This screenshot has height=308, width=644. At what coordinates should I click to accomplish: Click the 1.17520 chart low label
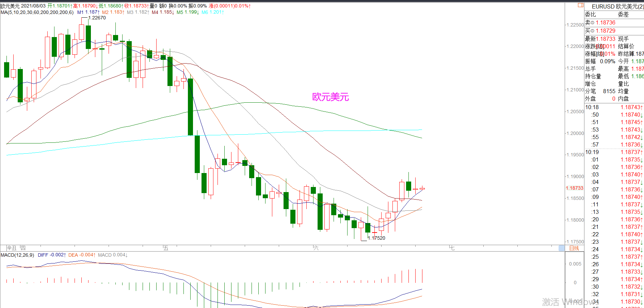(376, 238)
